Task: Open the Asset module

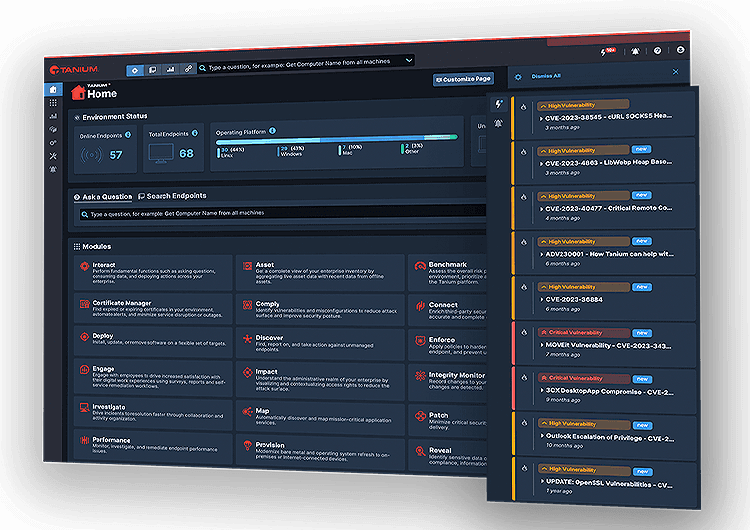Action: pyautogui.click(x=320, y=273)
